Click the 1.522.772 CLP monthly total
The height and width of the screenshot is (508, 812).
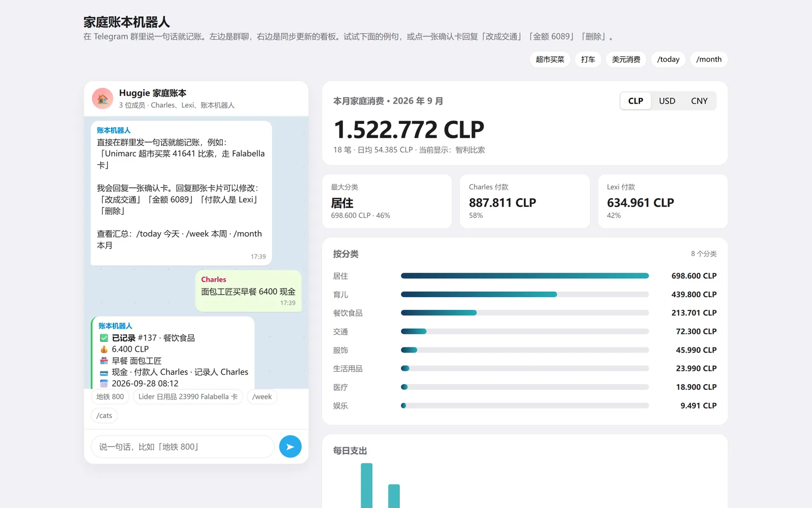click(409, 130)
